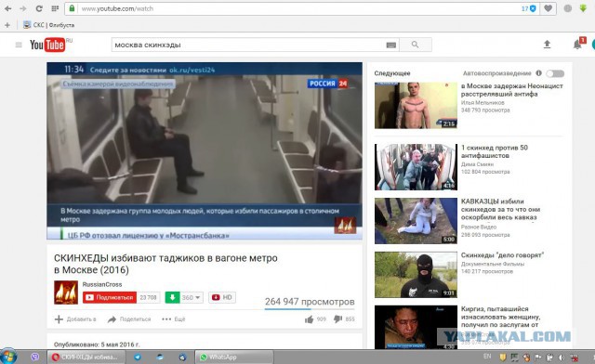
Task: Open title link КАВКАЗЦЫ избили скинхедов
Action: tap(500, 209)
